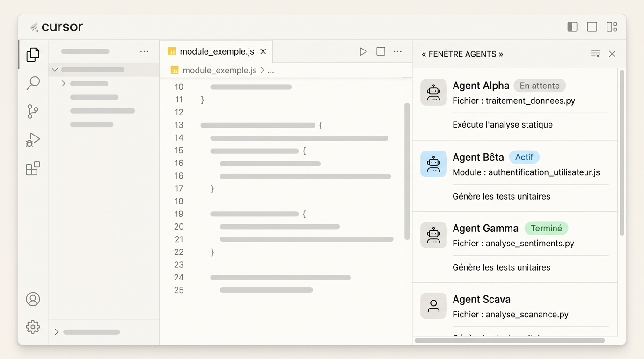
Task: Click the agents panel horizontal scrollbar
Action: (510, 340)
